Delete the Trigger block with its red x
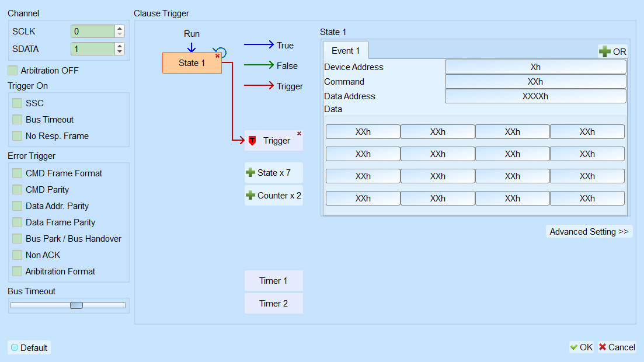644x362 pixels. 299,134
